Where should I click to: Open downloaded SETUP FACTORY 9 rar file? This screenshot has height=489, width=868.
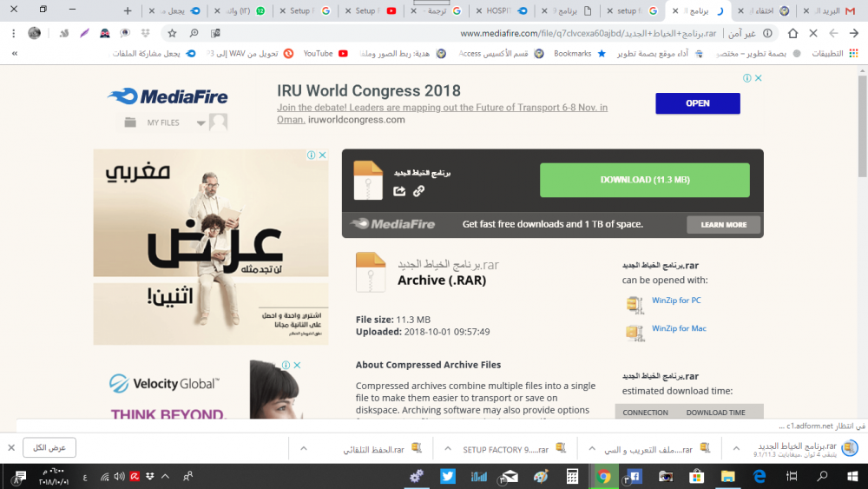pyautogui.click(x=514, y=449)
